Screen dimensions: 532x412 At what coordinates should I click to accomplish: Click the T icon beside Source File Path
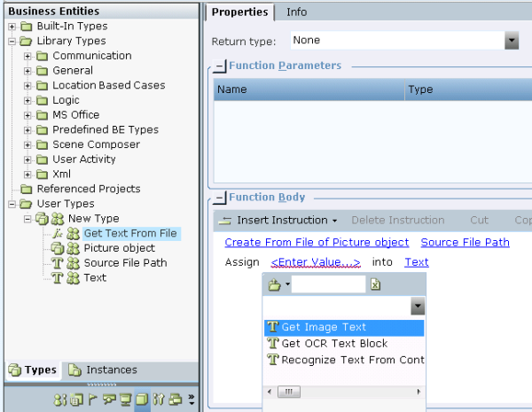pyautogui.click(x=58, y=263)
